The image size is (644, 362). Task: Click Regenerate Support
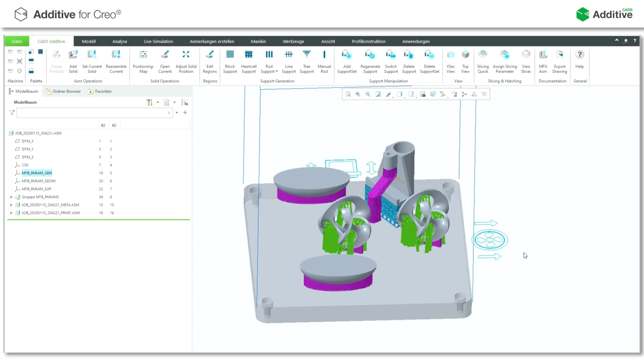(370, 62)
